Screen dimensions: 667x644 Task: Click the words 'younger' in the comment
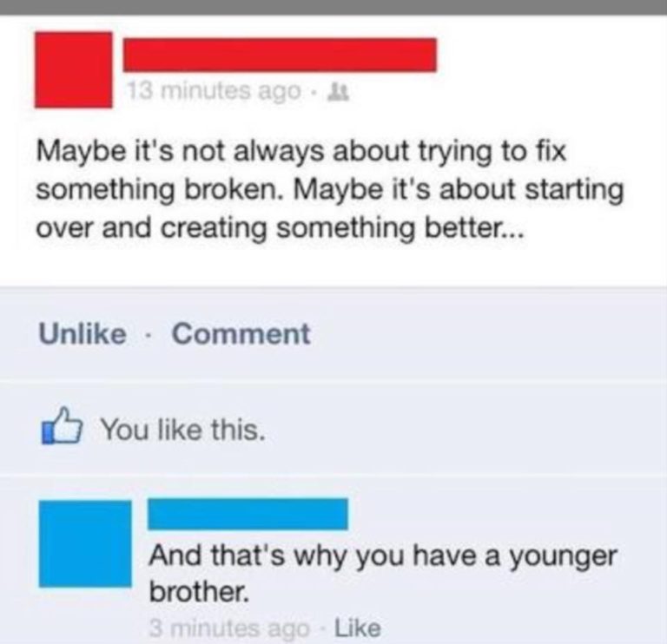point(563,557)
